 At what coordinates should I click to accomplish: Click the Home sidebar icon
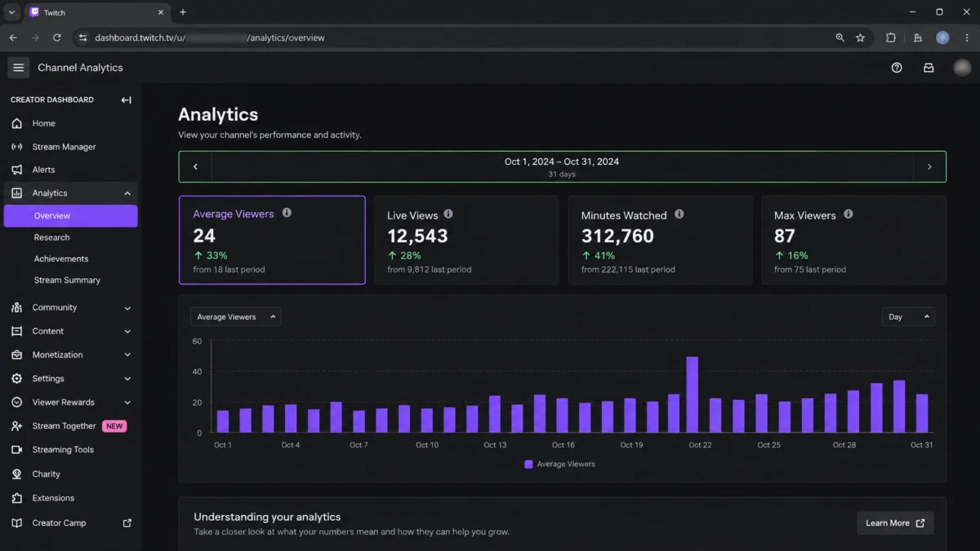16,123
